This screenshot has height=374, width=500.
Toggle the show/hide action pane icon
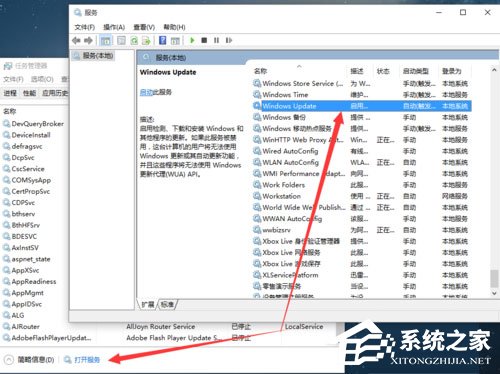coord(175,41)
